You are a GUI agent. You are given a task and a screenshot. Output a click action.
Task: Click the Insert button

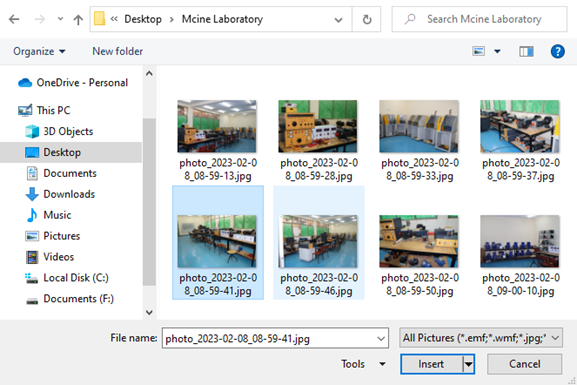click(x=431, y=364)
